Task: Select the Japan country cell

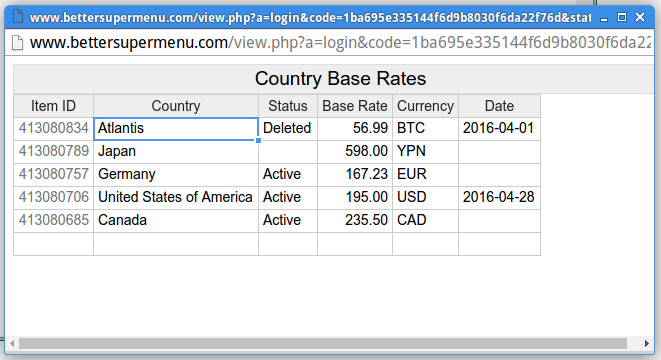Action: 176,151
